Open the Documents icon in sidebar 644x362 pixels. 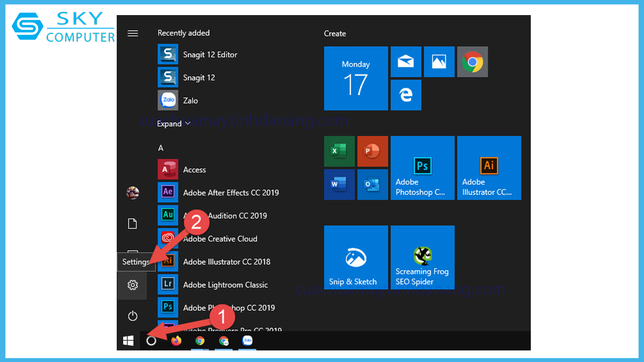[x=132, y=224]
